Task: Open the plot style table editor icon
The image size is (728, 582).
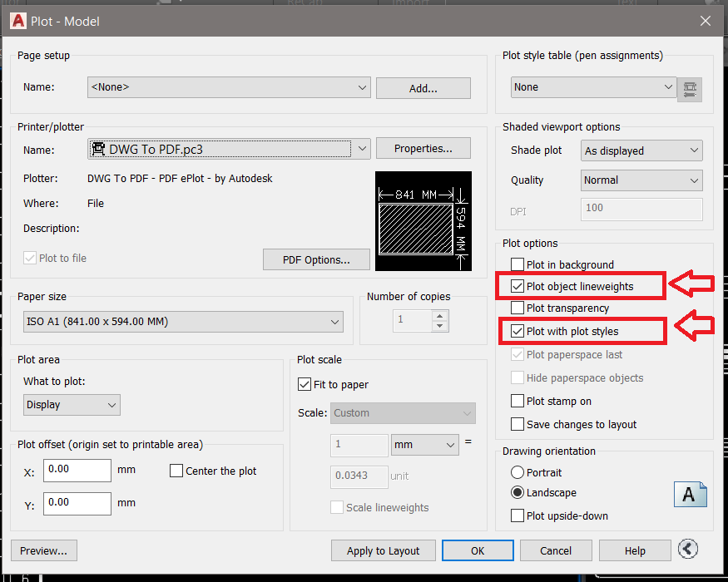Action: click(x=689, y=86)
